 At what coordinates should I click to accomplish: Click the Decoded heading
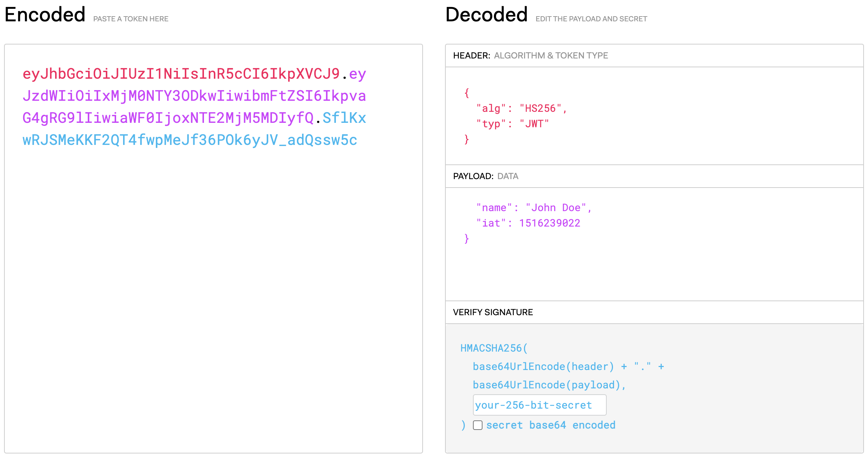pos(486,15)
